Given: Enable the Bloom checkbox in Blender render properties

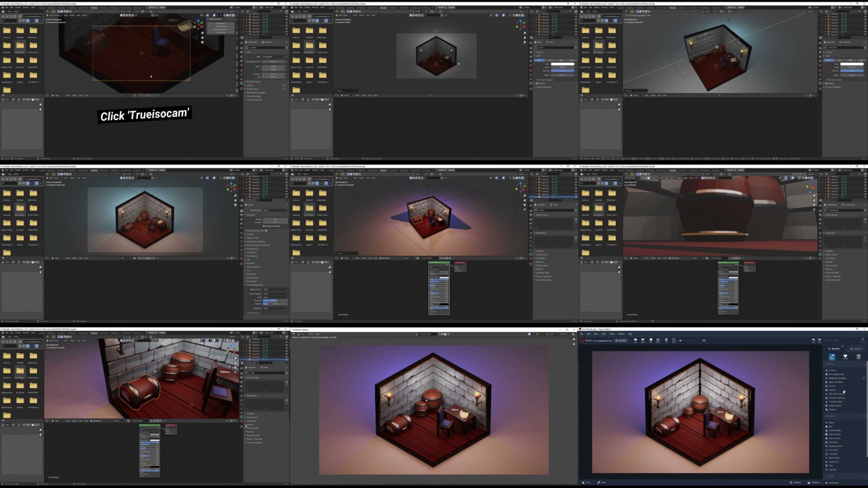Looking at the screenshot, I should click(x=248, y=234).
